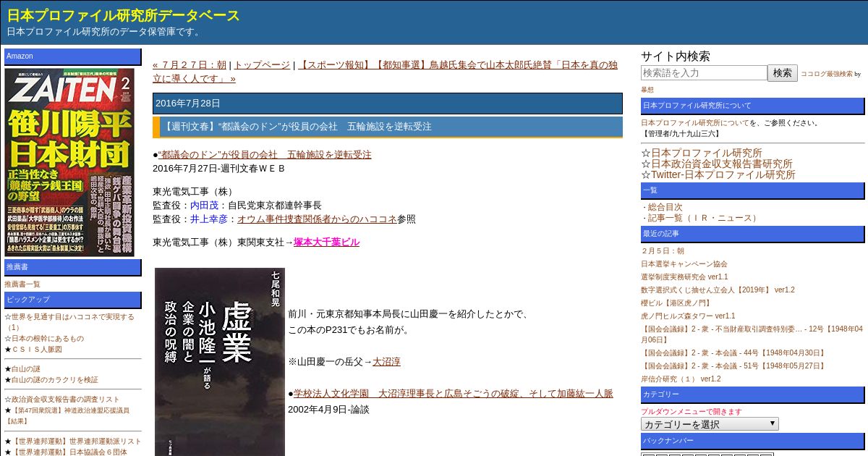Open recent post 数字選択式くじ抽せん立会人【2019年】
Screen dimensions: 868x456
(718, 290)
